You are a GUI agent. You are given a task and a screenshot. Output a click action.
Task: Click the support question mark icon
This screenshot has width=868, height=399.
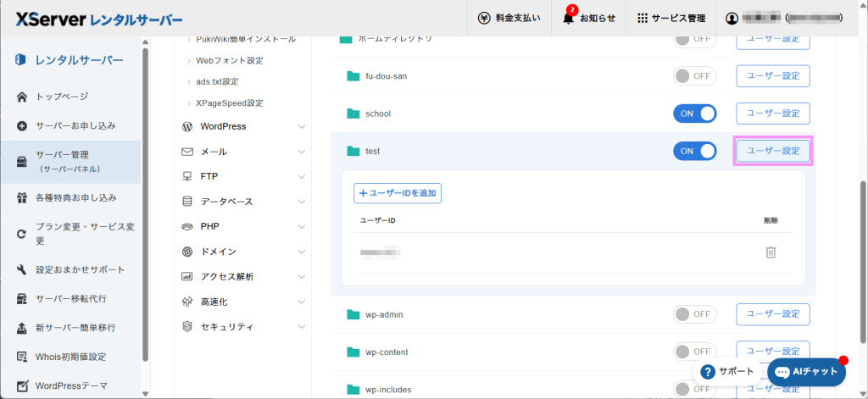(709, 371)
